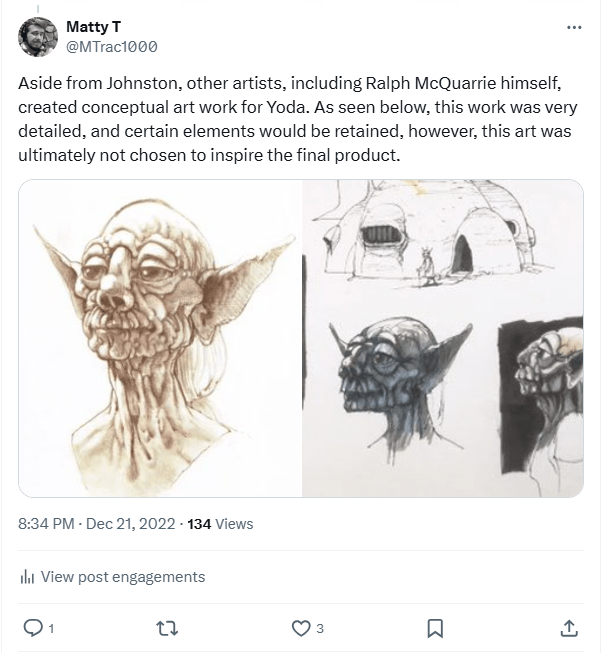This screenshot has width=604, height=653.
Task: Open the @MTrac1000 handle link
Action: coord(111,46)
